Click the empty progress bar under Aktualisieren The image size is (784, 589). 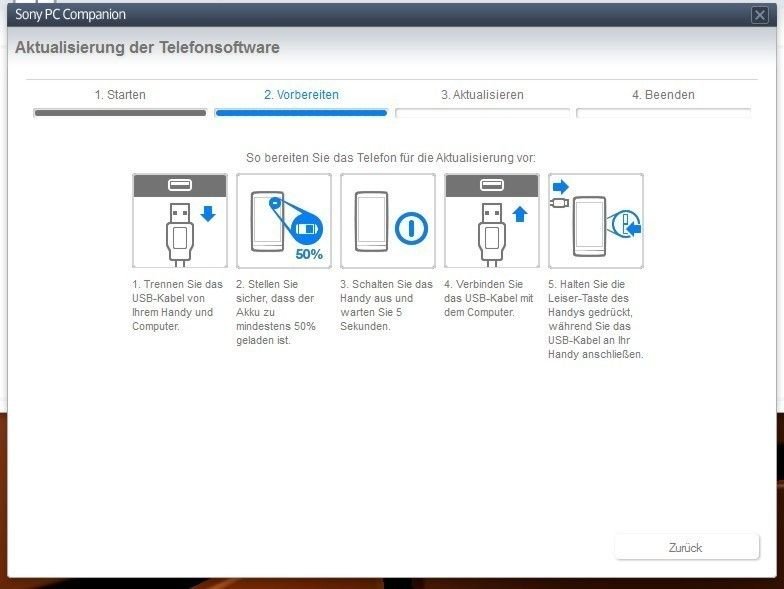coord(482,113)
